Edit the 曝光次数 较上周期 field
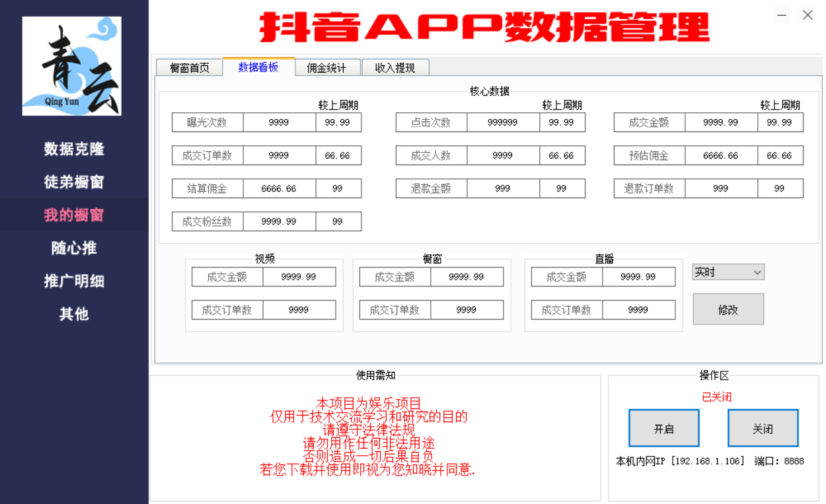The height and width of the screenshot is (504, 826). [338, 122]
